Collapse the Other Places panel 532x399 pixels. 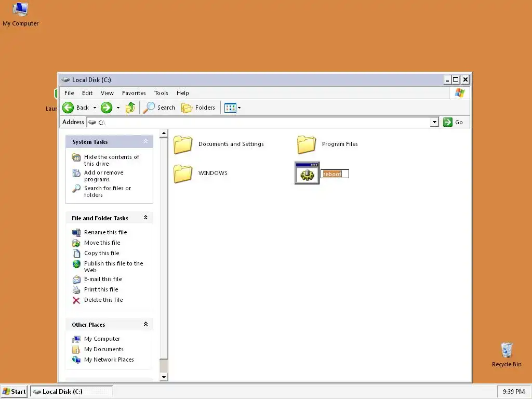click(145, 324)
